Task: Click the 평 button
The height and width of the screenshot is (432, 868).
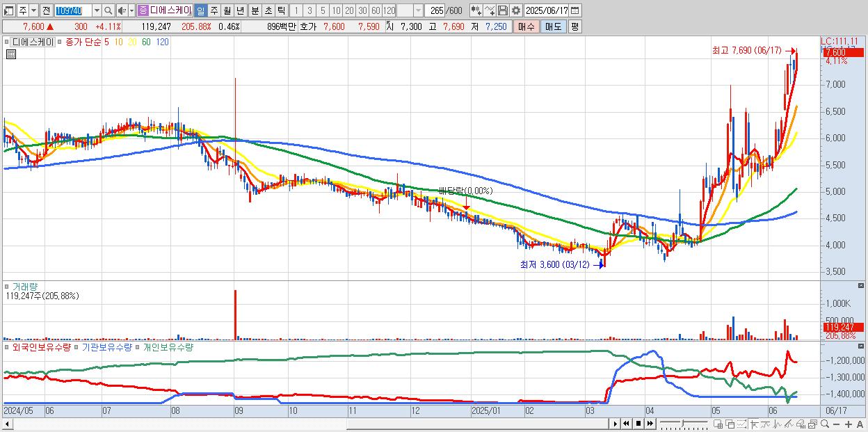Action: pos(574,26)
